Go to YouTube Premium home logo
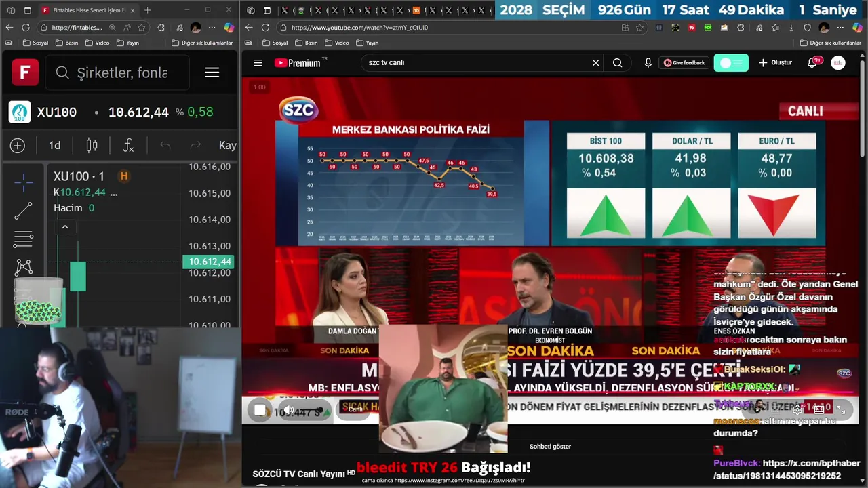The width and height of the screenshot is (868, 488). [297, 62]
